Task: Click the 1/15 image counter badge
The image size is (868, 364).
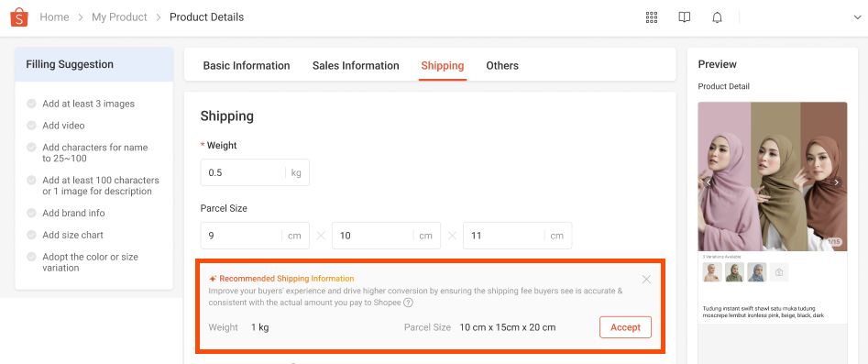Action: 834,242
